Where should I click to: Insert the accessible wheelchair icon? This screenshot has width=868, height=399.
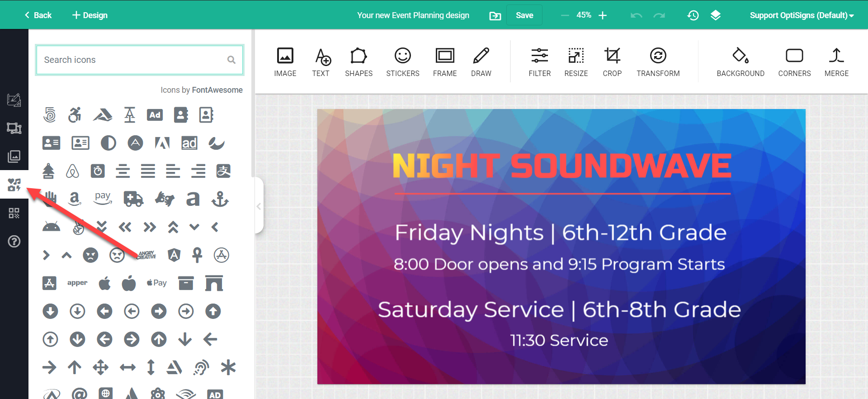[75, 115]
